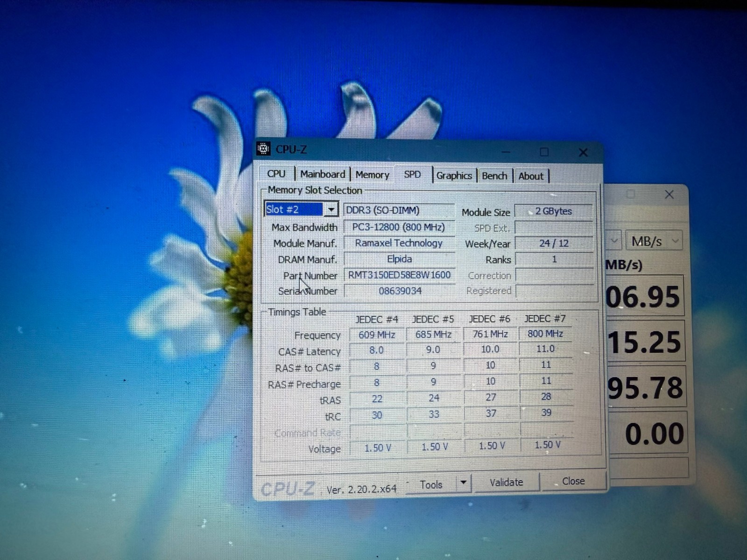Click the Ver. 2.20.2.x64 version text
747x560 pixels.
pyautogui.click(x=361, y=489)
